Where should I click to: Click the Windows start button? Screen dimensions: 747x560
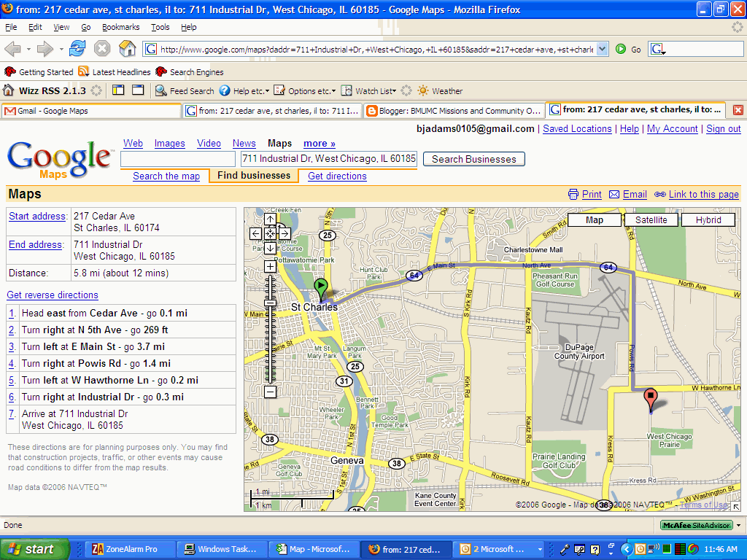pyautogui.click(x=34, y=549)
